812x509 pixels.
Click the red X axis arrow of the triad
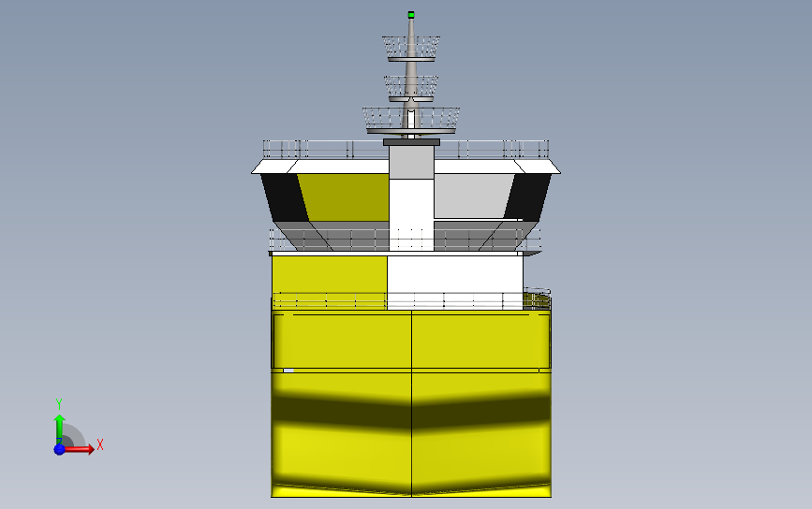click(81, 448)
